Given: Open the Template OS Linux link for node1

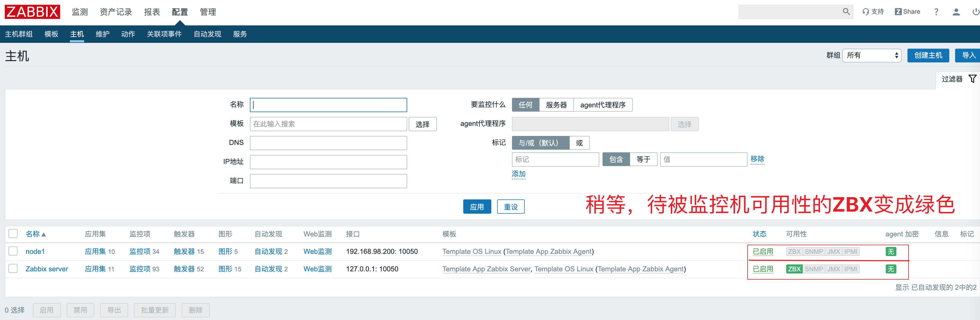Looking at the screenshot, I should tap(472, 251).
